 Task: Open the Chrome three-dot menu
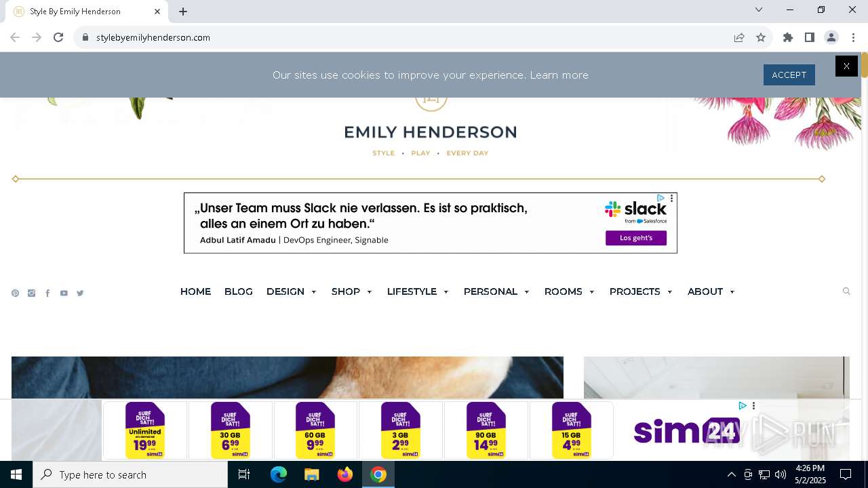click(x=853, y=37)
